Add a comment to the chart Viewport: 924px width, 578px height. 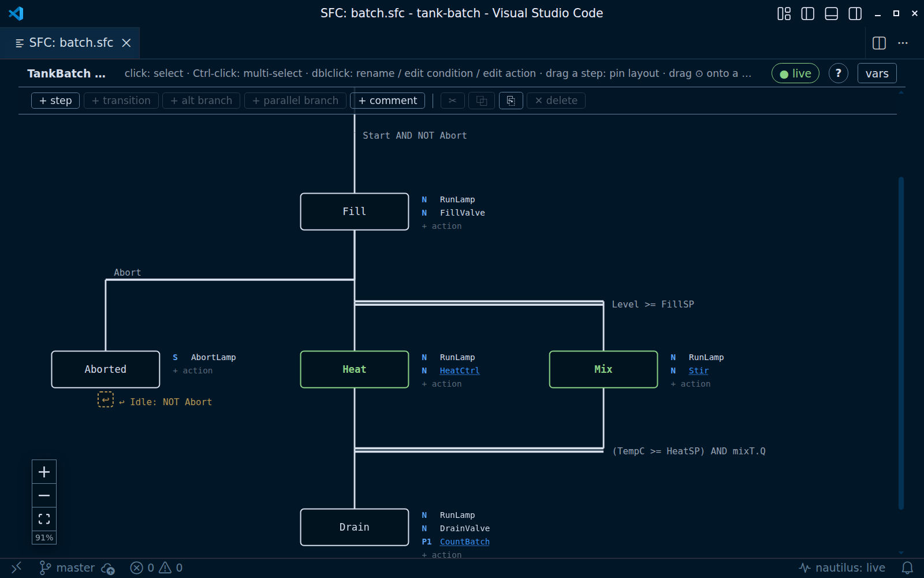[x=388, y=101]
